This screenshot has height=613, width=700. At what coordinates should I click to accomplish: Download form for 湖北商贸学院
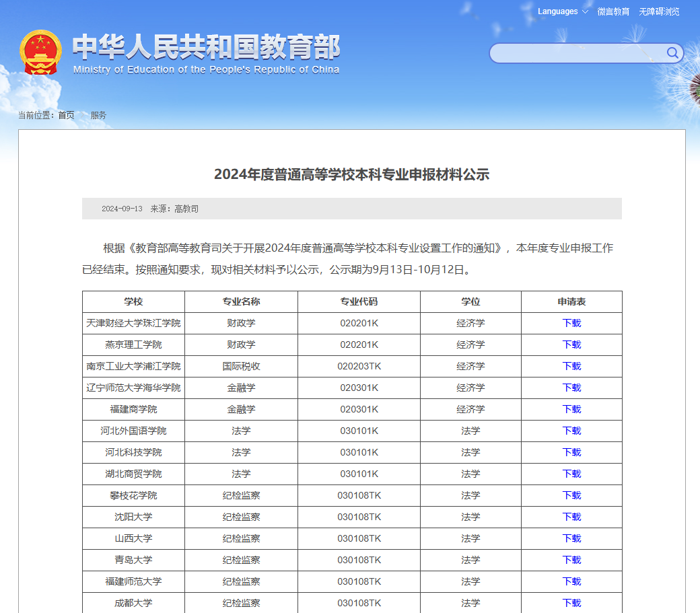tap(571, 474)
